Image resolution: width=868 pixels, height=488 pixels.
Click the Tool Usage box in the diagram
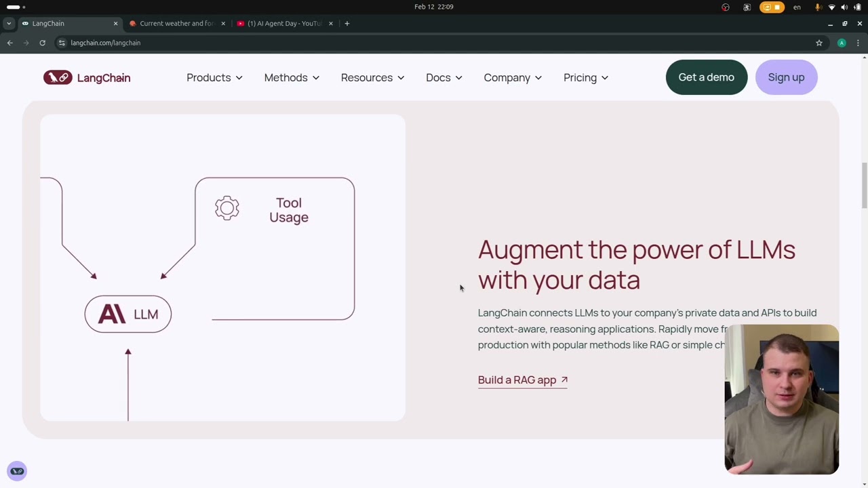(275, 248)
